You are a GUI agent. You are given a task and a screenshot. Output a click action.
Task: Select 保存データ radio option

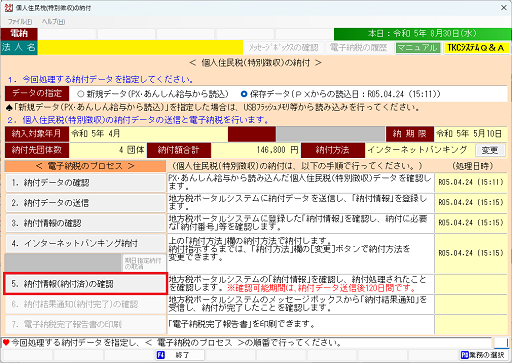[244, 94]
